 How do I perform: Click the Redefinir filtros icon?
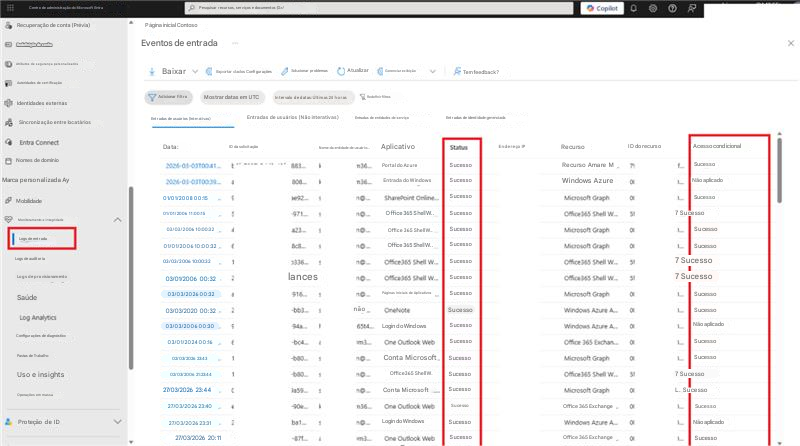[x=363, y=96]
